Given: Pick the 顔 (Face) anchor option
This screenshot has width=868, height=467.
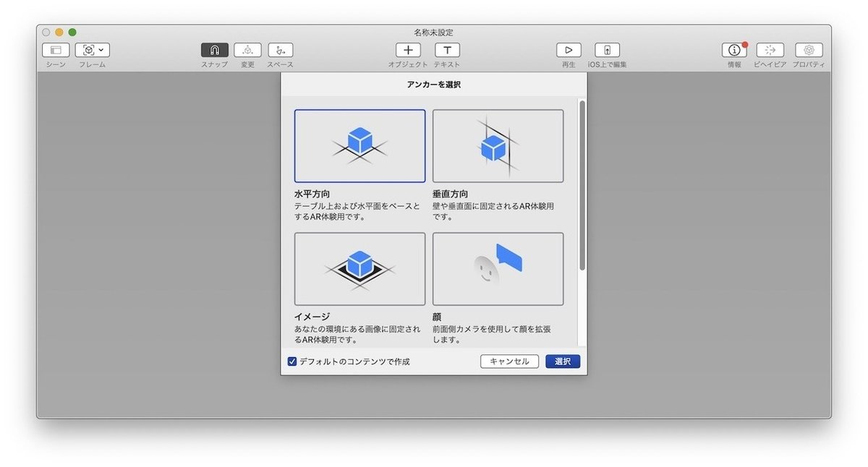Looking at the screenshot, I should click(498, 268).
